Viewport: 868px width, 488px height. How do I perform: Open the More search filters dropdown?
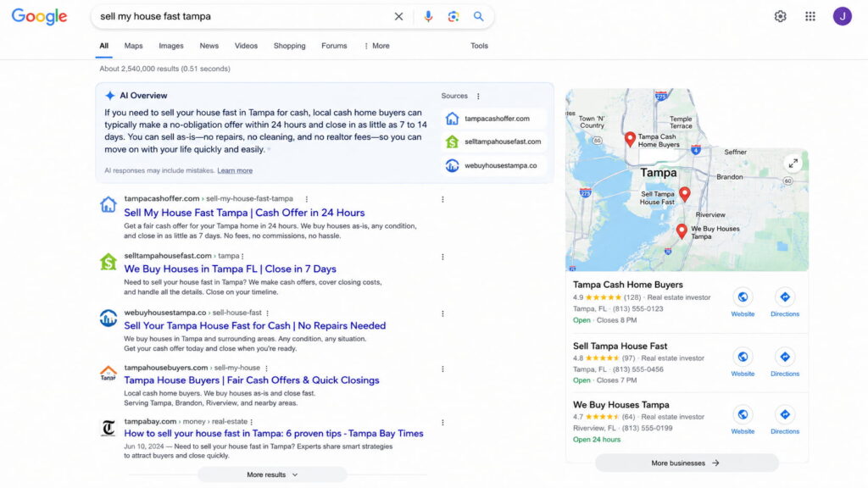pyautogui.click(x=377, y=46)
